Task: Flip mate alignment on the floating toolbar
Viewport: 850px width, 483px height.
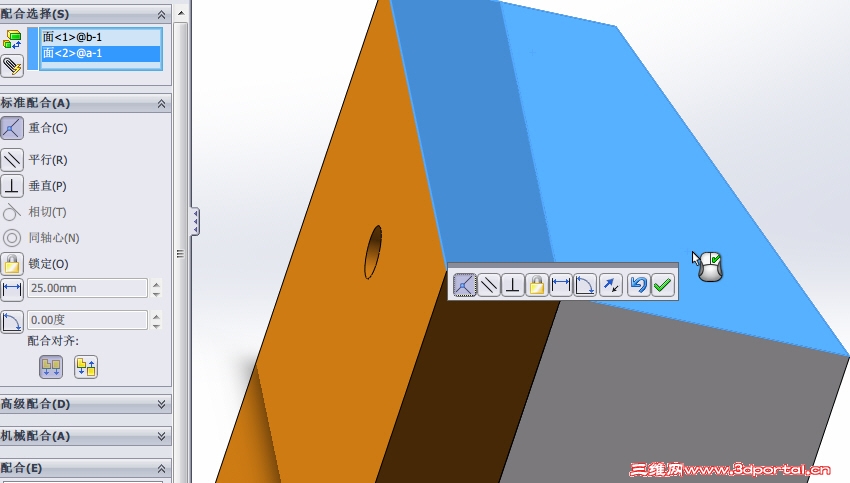Action: (611, 285)
